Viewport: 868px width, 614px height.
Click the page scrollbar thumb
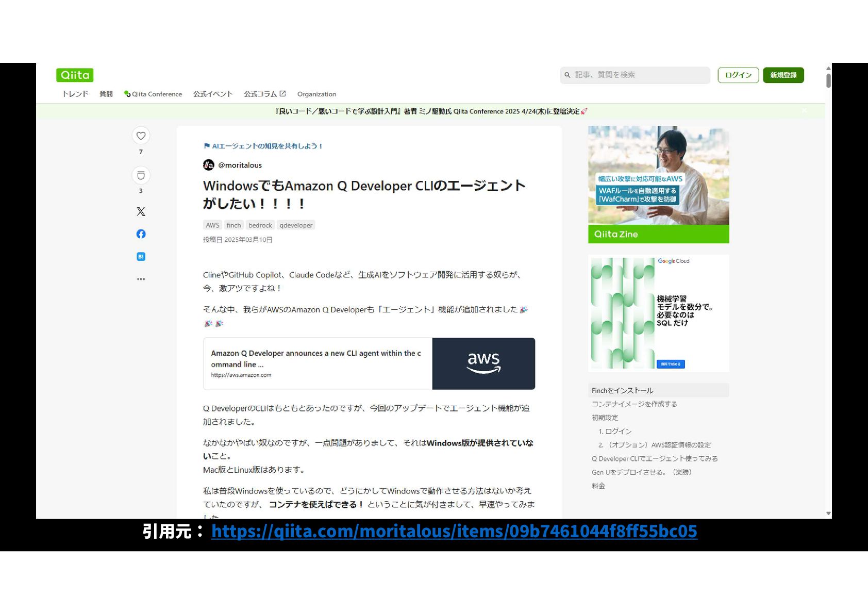[x=828, y=81]
